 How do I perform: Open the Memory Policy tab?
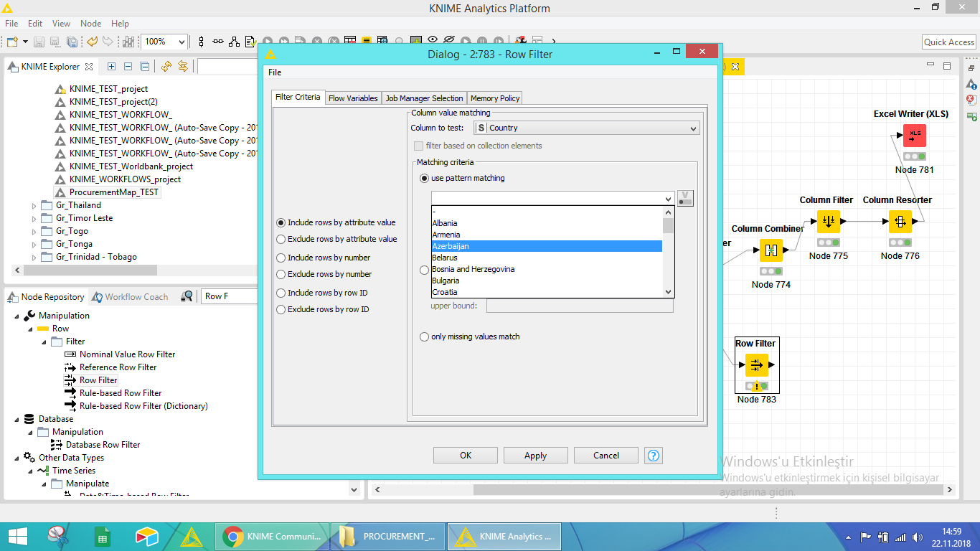(495, 98)
